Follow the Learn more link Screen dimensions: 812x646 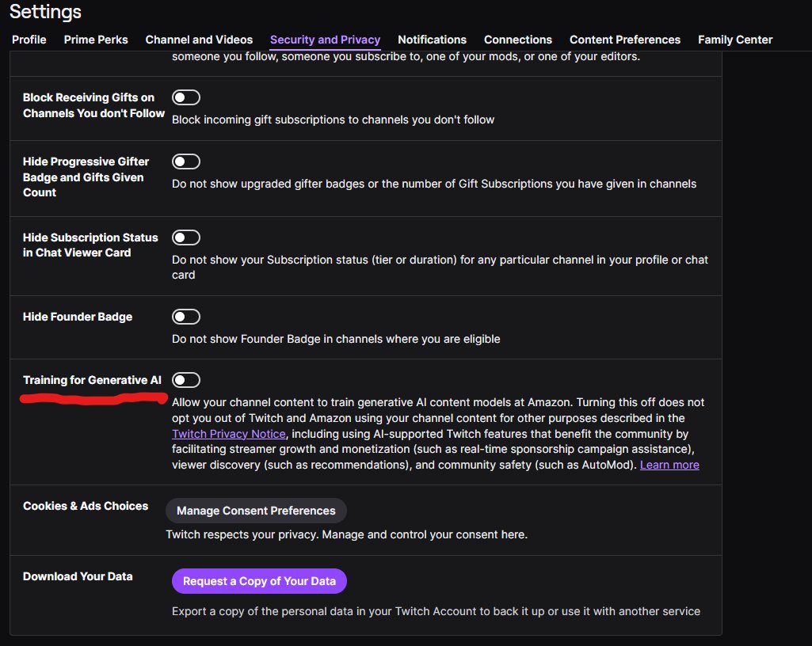coord(669,465)
